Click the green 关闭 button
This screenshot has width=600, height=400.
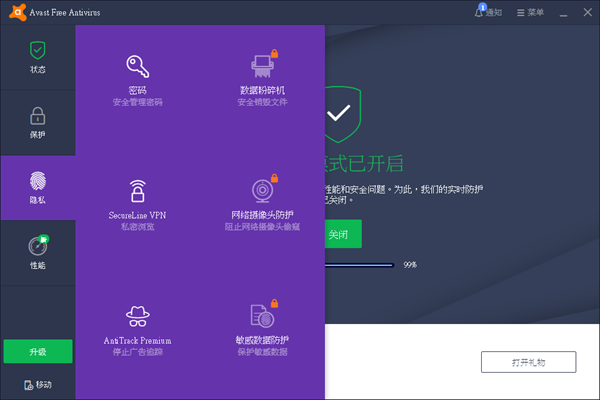point(343,234)
